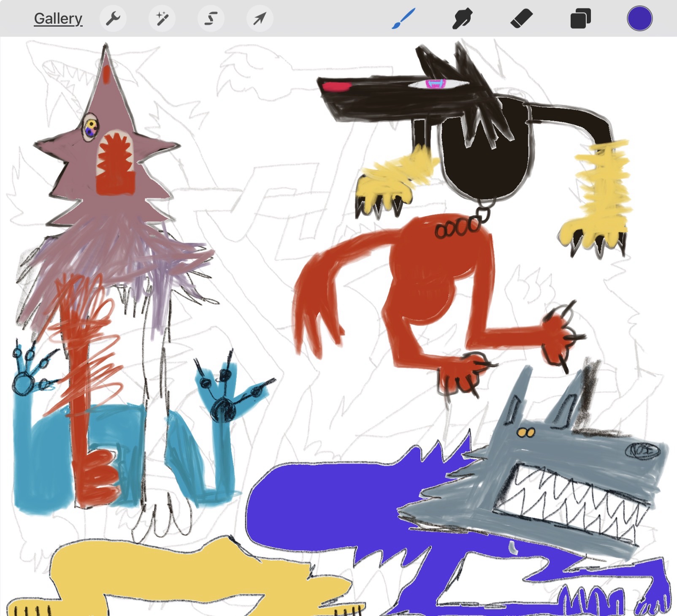Open the Gallery view
This screenshot has height=616, width=677.
point(58,19)
